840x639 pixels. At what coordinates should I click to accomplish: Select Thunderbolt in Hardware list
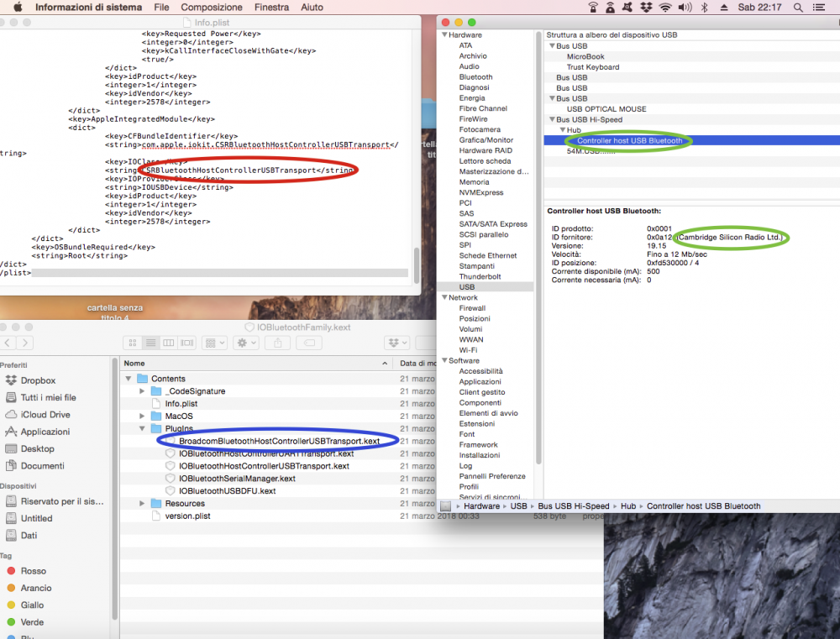[480, 277]
